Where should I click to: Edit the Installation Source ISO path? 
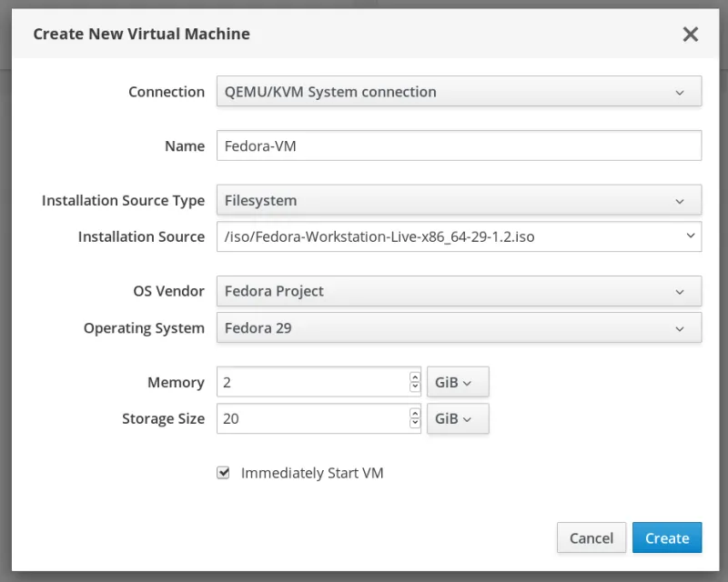click(437, 236)
